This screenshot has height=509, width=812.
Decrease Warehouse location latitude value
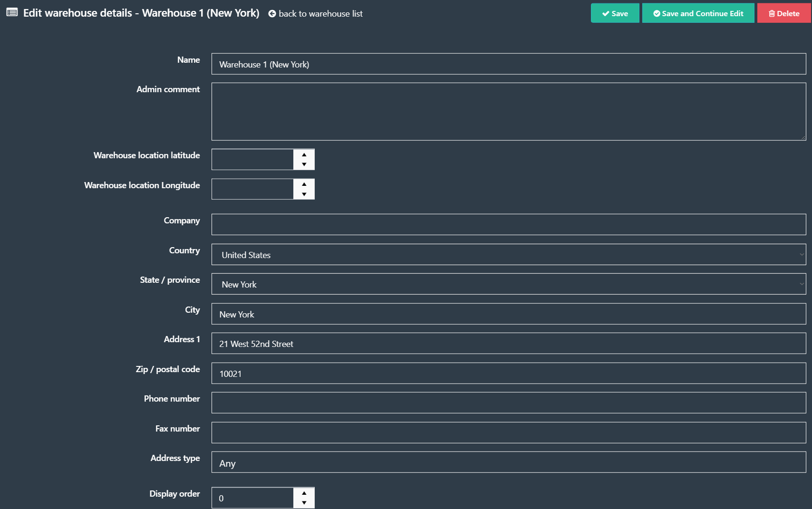coord(304,164)
